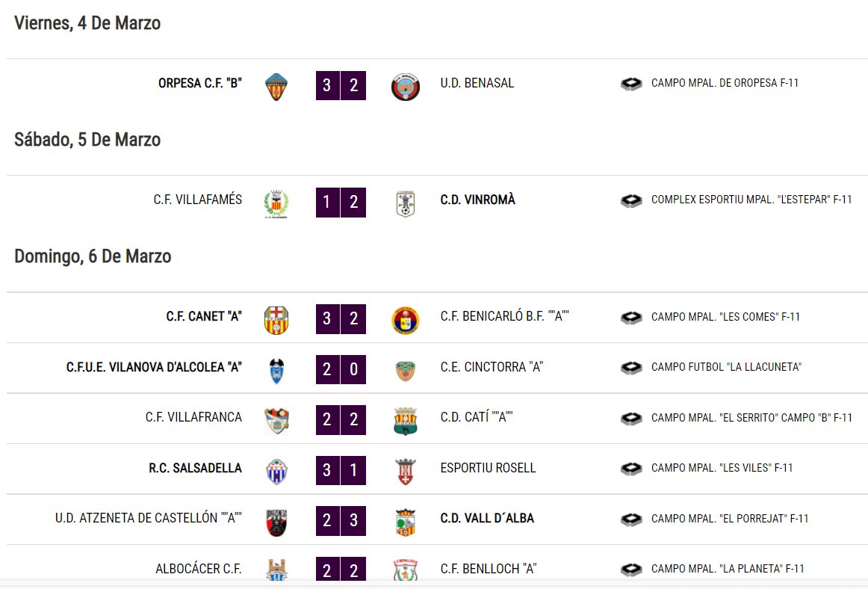The height and width of the screenshot is (589, 868).
Task: Open the U.D. Benasal club badge
Action: tap(405, 87)
